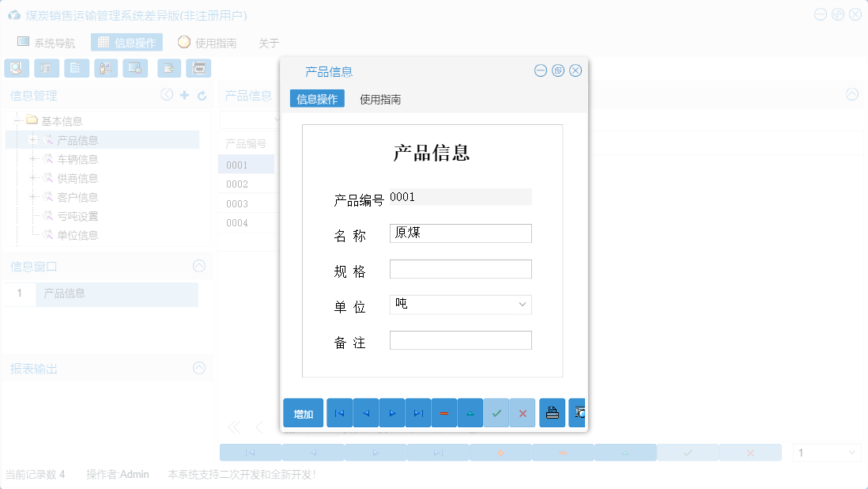Cancel edits with the red X icon

tap(523, 412)
